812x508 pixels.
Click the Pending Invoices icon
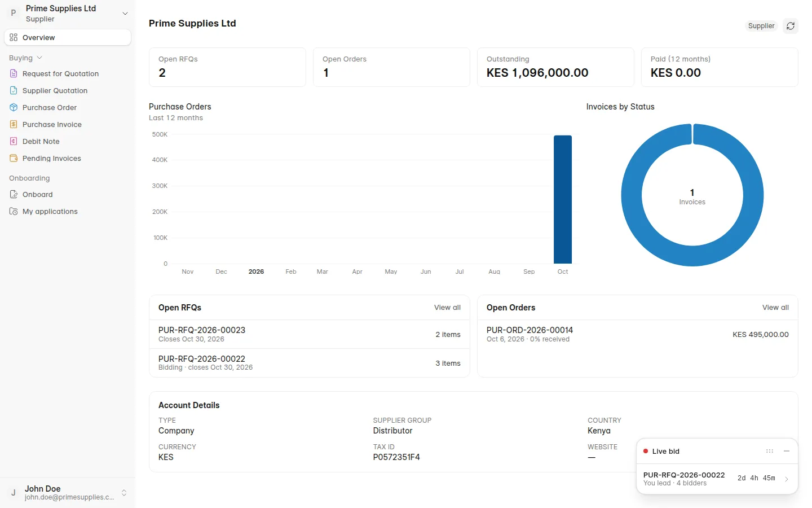click(14, 158)
